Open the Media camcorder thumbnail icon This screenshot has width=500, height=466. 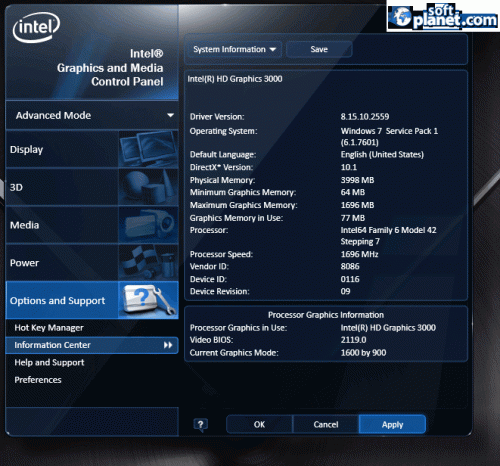(148, 225)
